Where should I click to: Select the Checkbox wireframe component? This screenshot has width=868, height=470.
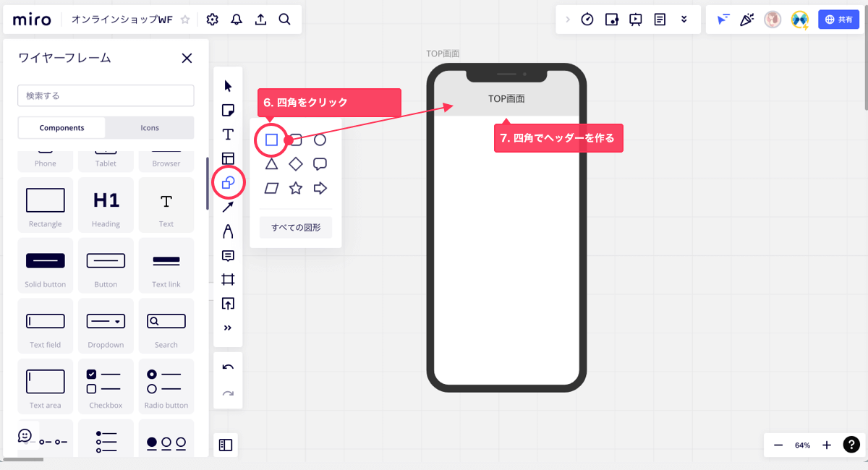(106, 388)
